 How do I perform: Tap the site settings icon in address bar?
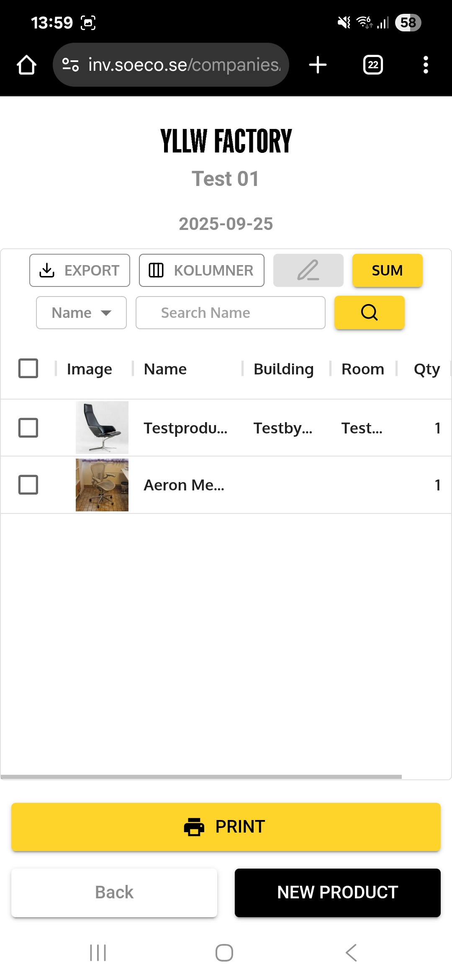[x=70, y=65]
